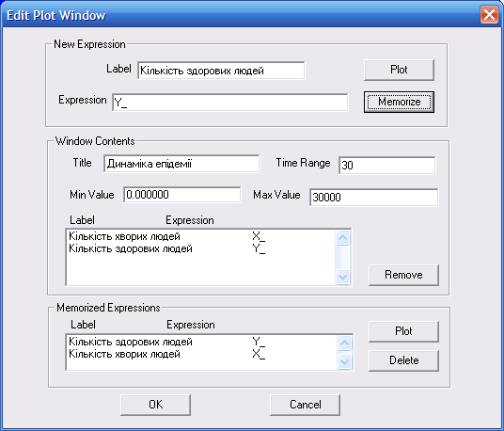Click X_ expression in Memorized Expressions list

pos(259,354)
